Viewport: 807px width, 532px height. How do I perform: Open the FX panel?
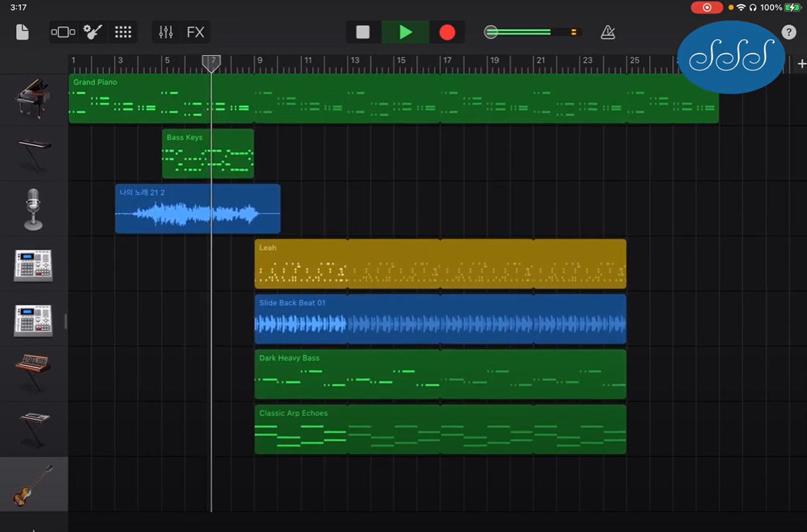[x=195, y=32]
